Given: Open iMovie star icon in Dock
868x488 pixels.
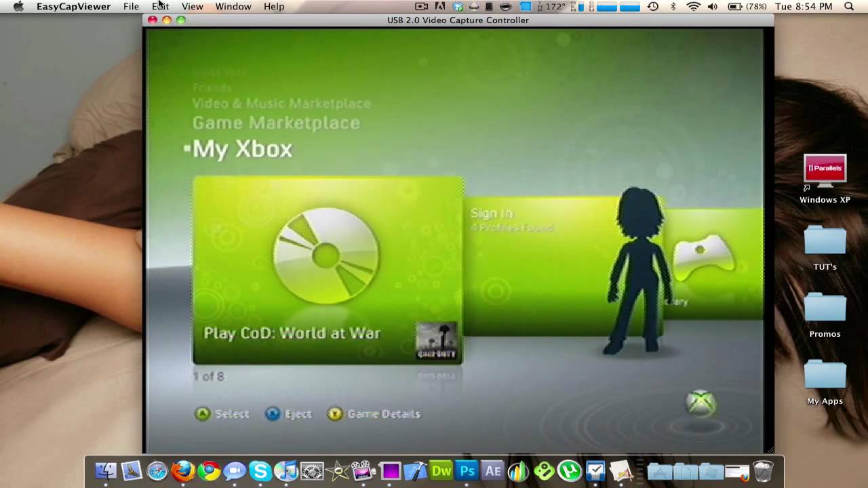Looking at the screenshot, I should coord(338,470).
